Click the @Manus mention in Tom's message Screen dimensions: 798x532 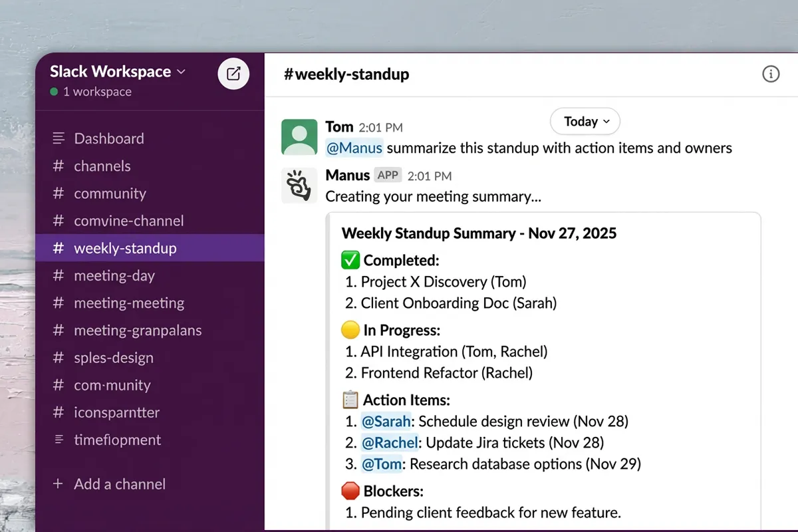click(x=354, y=148)
